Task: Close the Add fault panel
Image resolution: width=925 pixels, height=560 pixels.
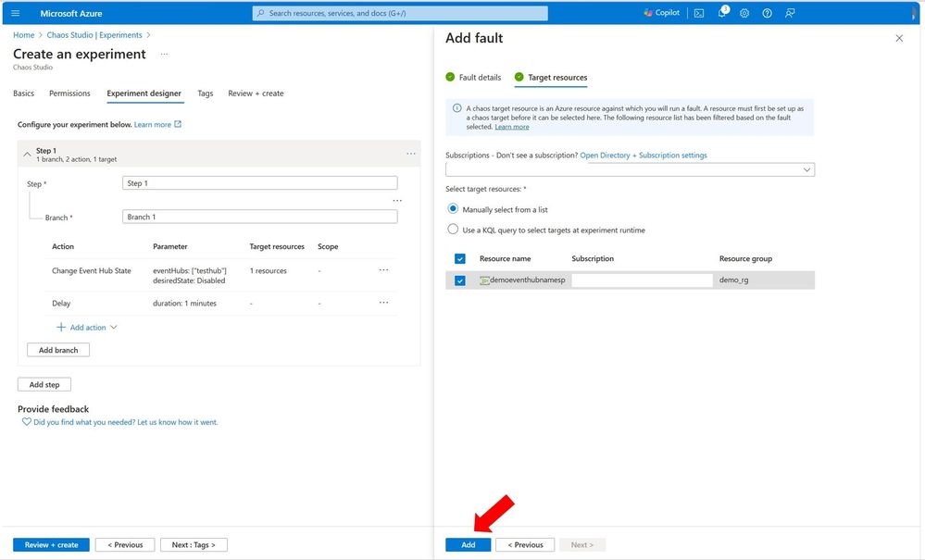Action: pos(899,38)
